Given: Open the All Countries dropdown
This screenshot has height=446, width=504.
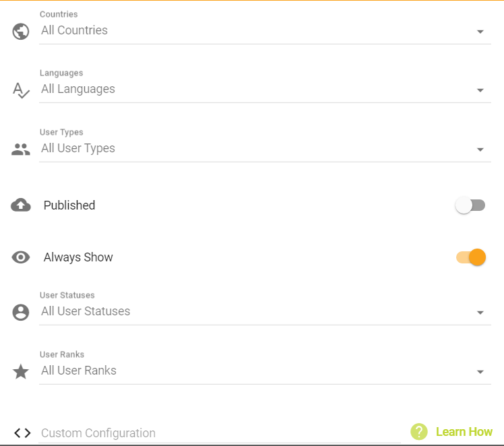Looking at the screenshot, I should 265,31.
